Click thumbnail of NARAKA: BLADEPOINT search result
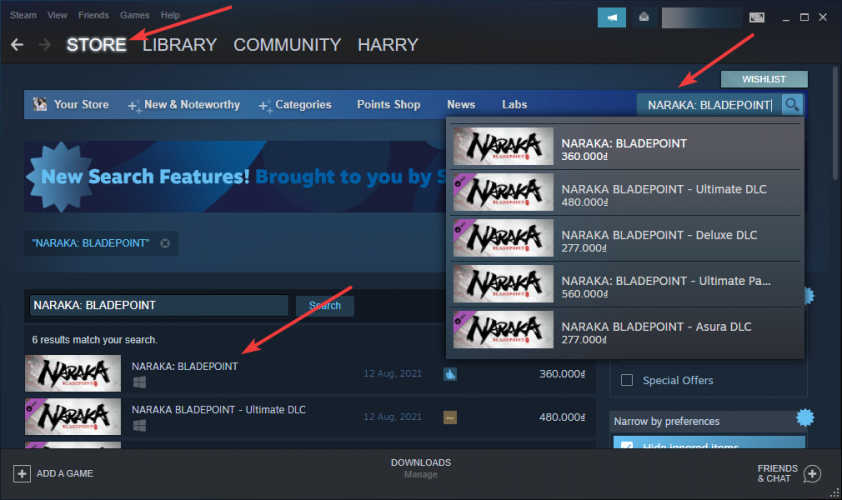Image resolution: width=842 pixels, height=500 pixels. coord(73,373)
